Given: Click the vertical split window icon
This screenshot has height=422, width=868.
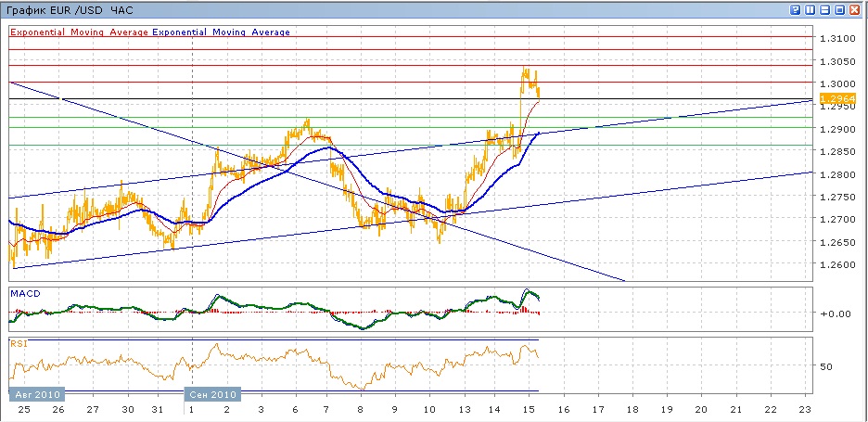Looking at the screenshot, I should 810,9.
